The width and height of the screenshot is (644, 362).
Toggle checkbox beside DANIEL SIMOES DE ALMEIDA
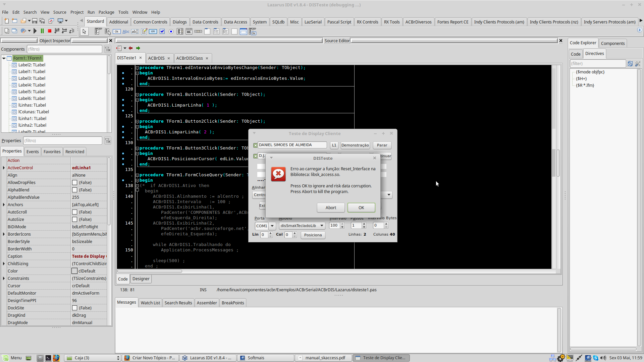(255, 145)
